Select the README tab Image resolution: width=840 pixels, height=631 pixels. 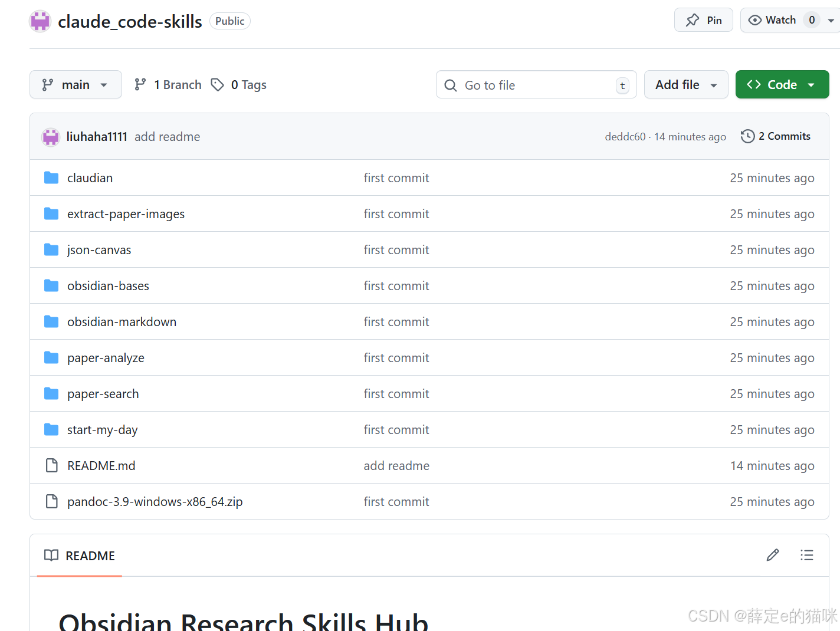[80, 556]
